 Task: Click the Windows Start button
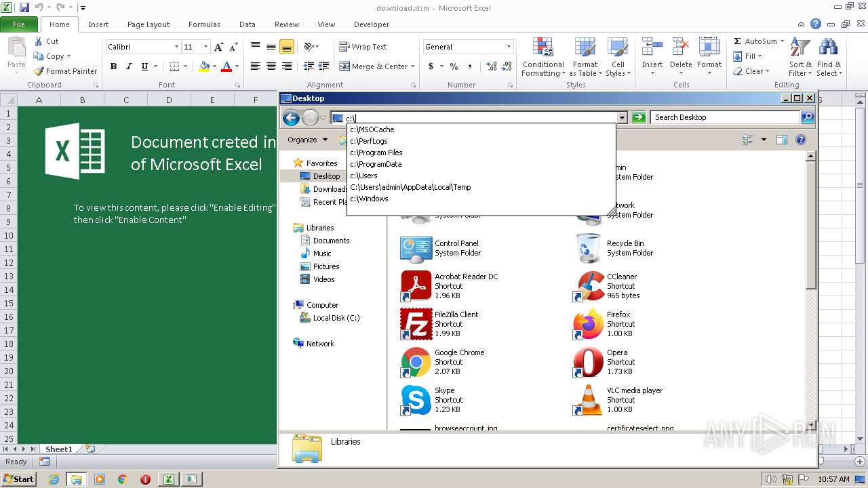tap(18, 479)
